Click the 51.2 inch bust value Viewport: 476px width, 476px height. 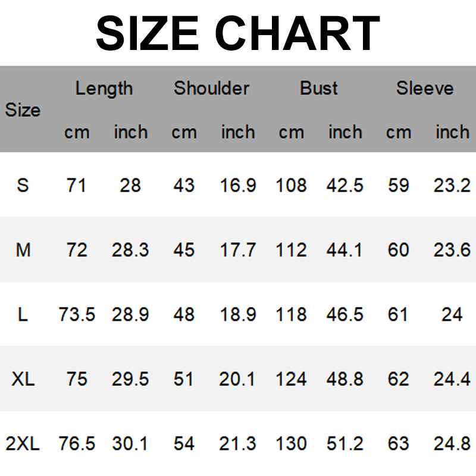pos(345,443)
